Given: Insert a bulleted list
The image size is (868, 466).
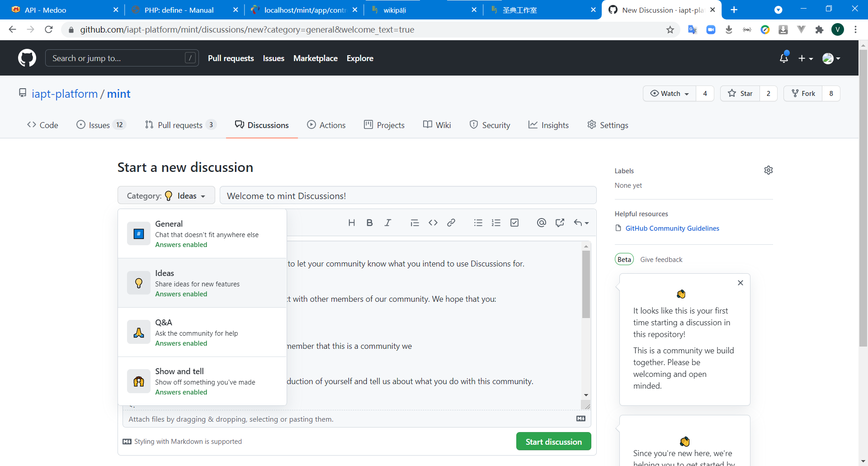Looking at the screenshot, I should [478, 223].
